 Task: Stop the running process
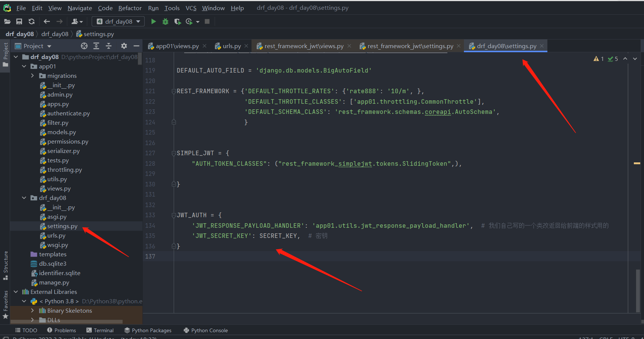(207, 21)
